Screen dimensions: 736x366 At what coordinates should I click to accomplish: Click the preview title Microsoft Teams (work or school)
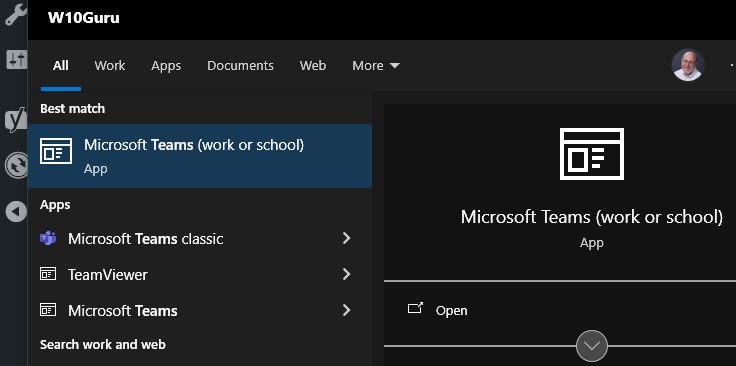592,217
